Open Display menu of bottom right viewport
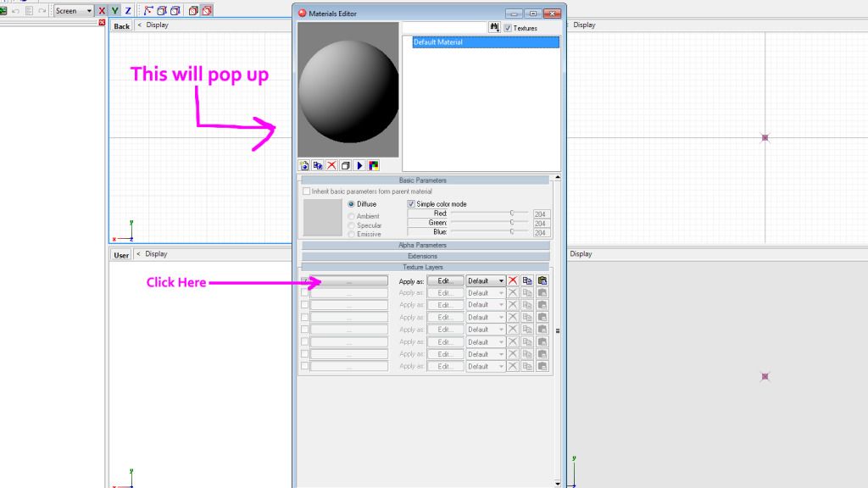 pos(581,254)
